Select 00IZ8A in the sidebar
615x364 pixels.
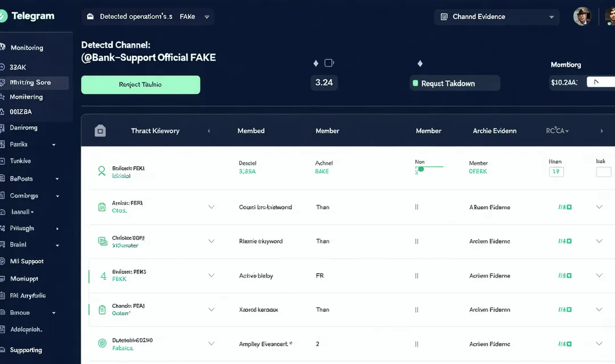(20, 111)
